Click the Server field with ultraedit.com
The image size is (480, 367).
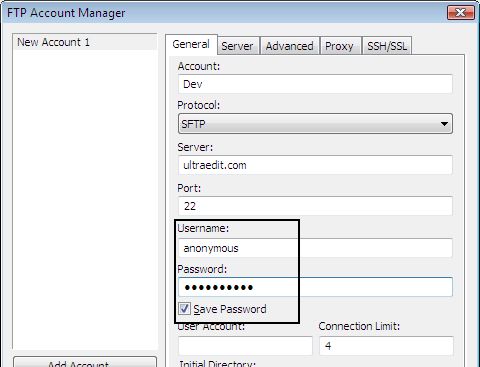[315, 165]
